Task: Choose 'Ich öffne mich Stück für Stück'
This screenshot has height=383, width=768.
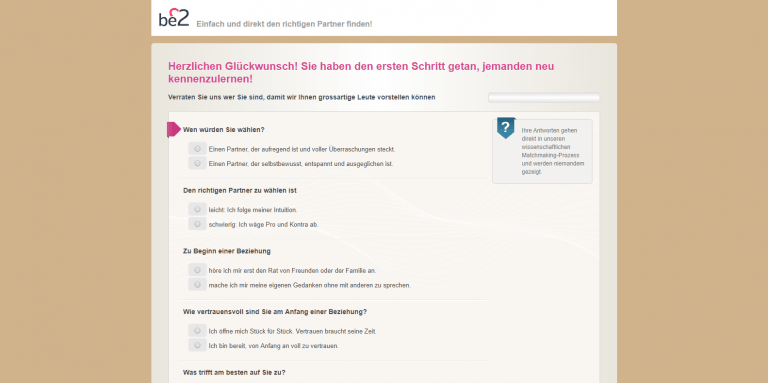Action: tap(197, 331)
